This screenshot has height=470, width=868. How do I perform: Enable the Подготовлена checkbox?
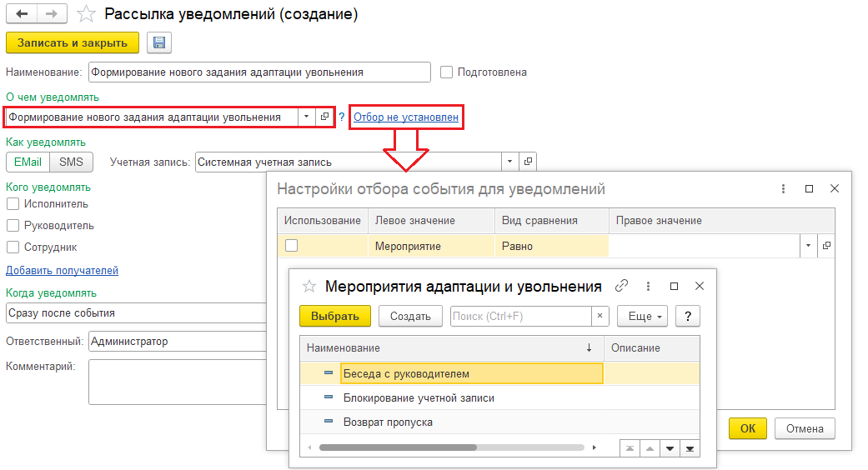point(446,72)
